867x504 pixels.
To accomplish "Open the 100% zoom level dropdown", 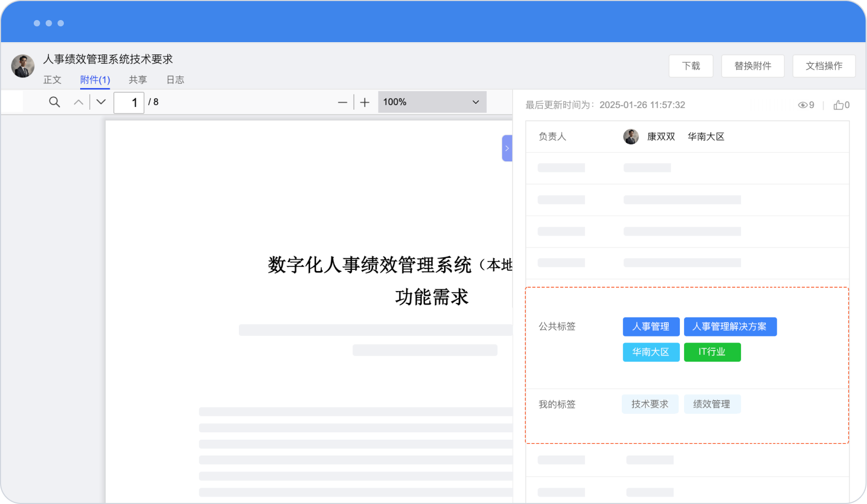I will point(431,102).
